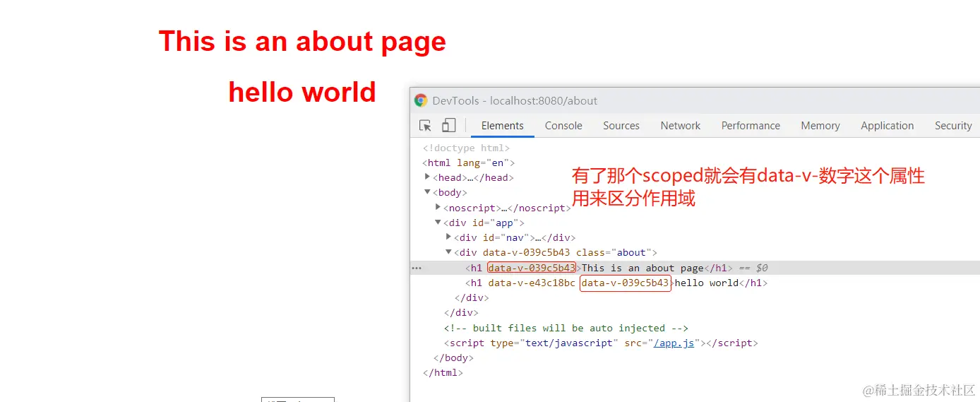Viewport: 980px width, 402px height.
Task: Select the html lang="en" line
Action: [469, 162]
